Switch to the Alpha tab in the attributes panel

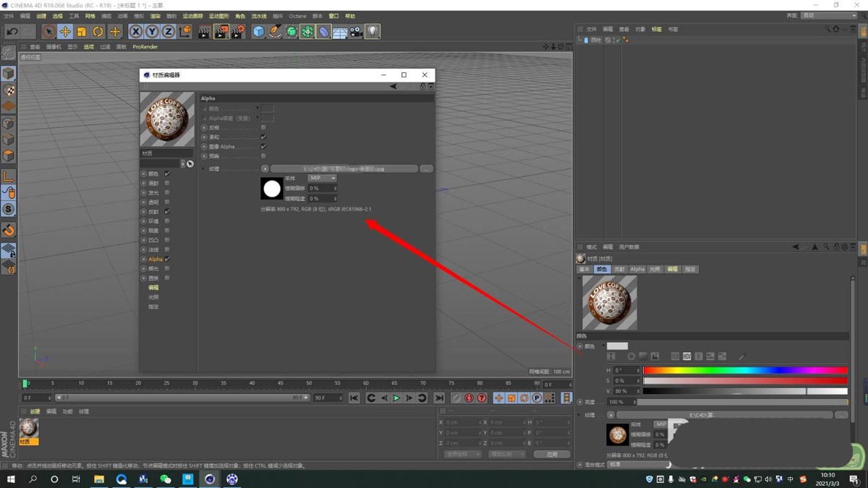(637, 269)
